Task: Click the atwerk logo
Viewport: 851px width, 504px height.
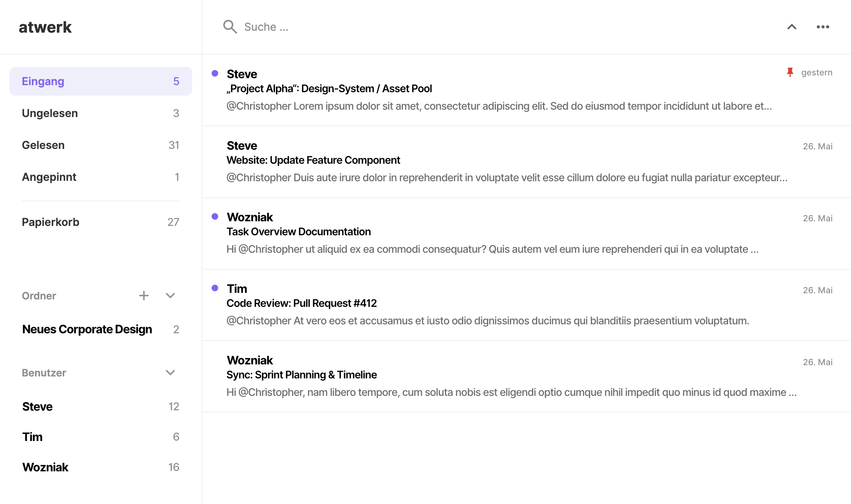Action: tap(45, 27)
